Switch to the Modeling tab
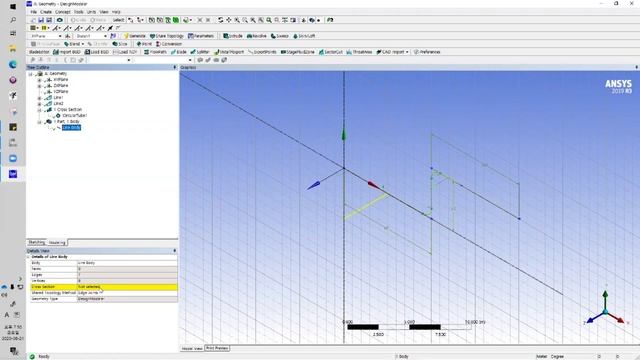This screenshot has height=360, width=640. (x=57, y=242)
